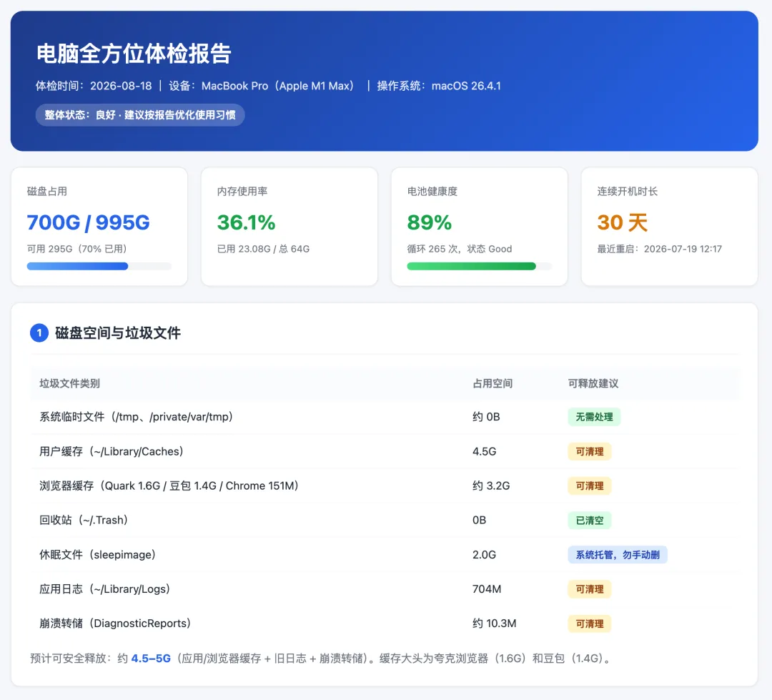The width and height of the screenshot is (772, 700).
Task: Click the 2.0G size value
Action: (485, 555)
